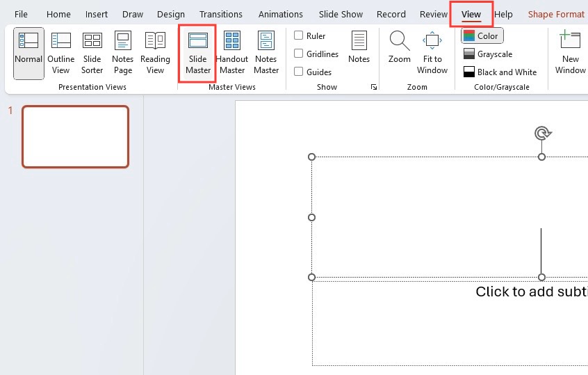This screenshot has height=375, width=588.
Task: Click the top-center handle of title box
Action: tap(541, 157)
